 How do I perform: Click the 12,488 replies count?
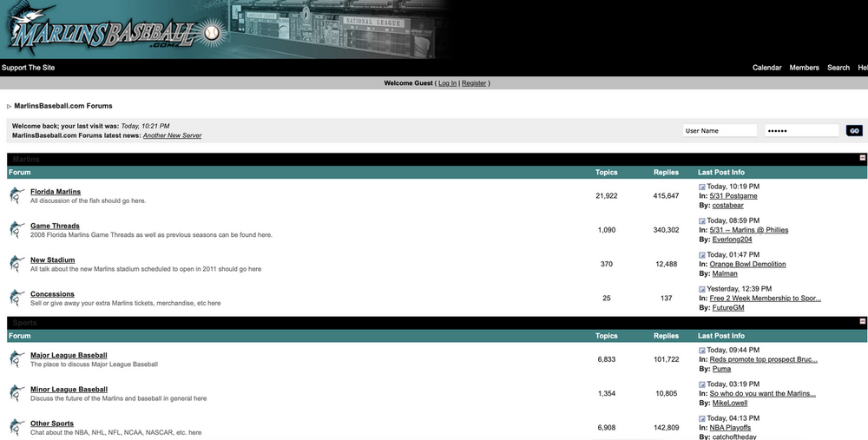tap(666, 264)
